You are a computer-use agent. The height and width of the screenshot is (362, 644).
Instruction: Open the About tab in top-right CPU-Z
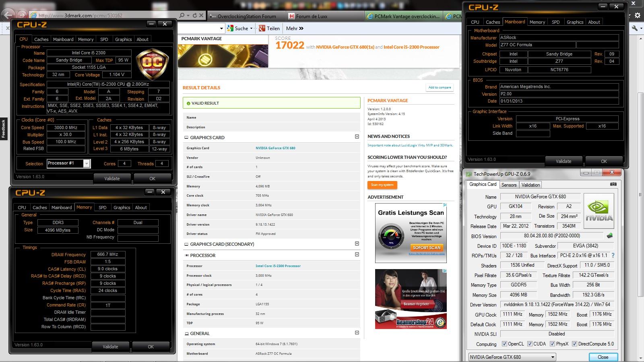coord(594,22)
